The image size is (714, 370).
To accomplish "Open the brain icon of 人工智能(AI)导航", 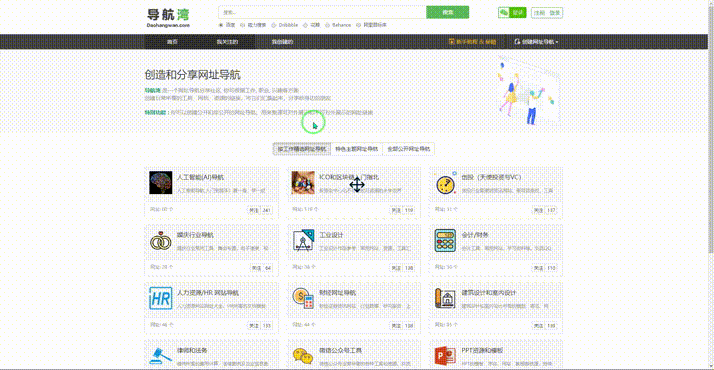I will point(161,182).
